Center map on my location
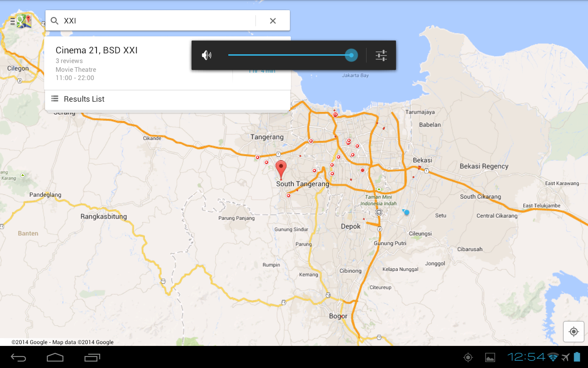 coord(573,332)
